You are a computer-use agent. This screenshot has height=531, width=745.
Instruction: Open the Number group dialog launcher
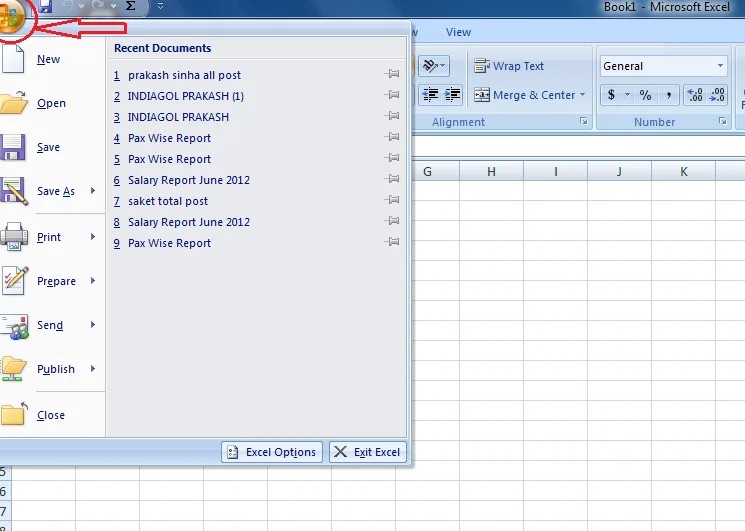(x=723, y=122)
